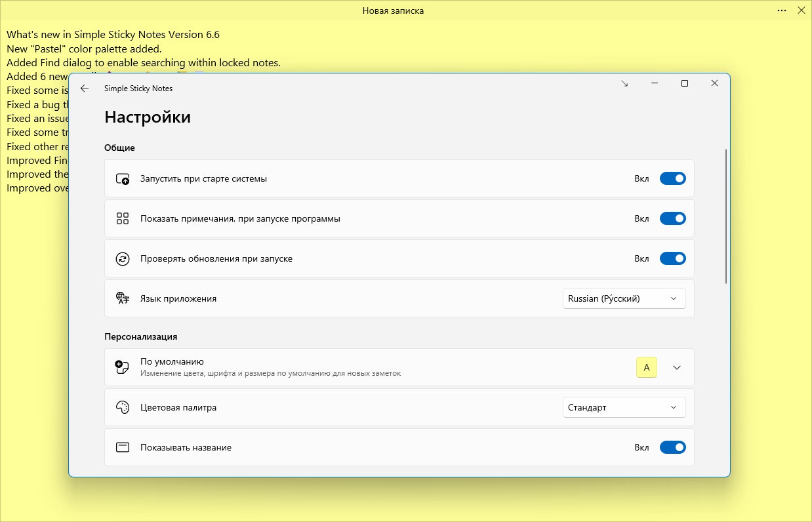The width and height of the screenshot is (812, 522).
Task: Click the yellow A default color swatch
Action: point(647,367)
